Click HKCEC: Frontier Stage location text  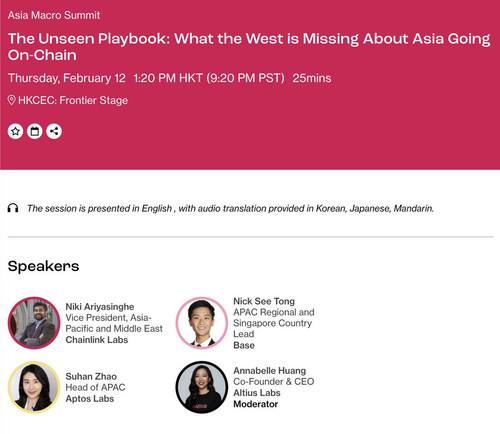click(73, 100)
